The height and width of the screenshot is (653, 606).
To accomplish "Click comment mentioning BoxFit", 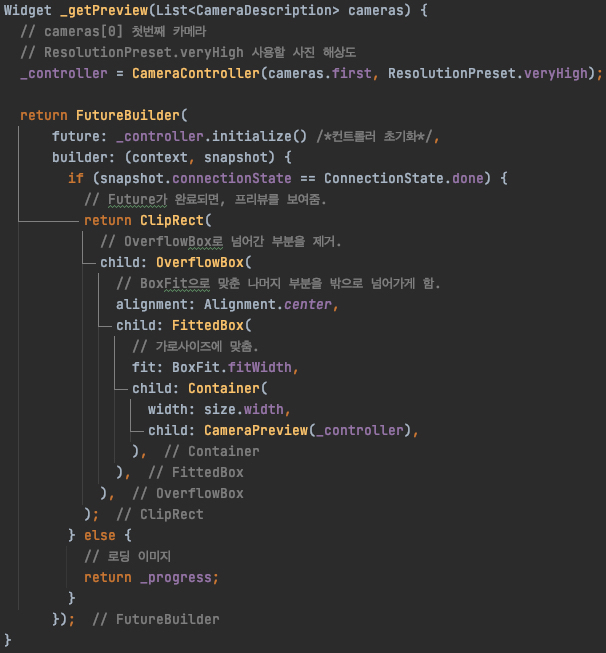I will (278, 283).
